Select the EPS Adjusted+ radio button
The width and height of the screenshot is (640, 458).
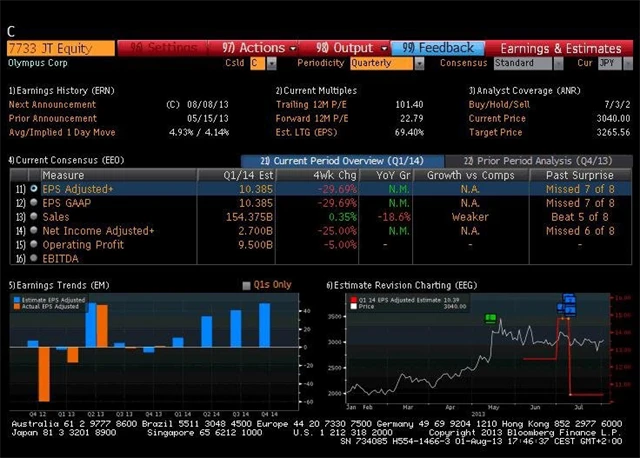pyautogui.click(x=34, y=188)
